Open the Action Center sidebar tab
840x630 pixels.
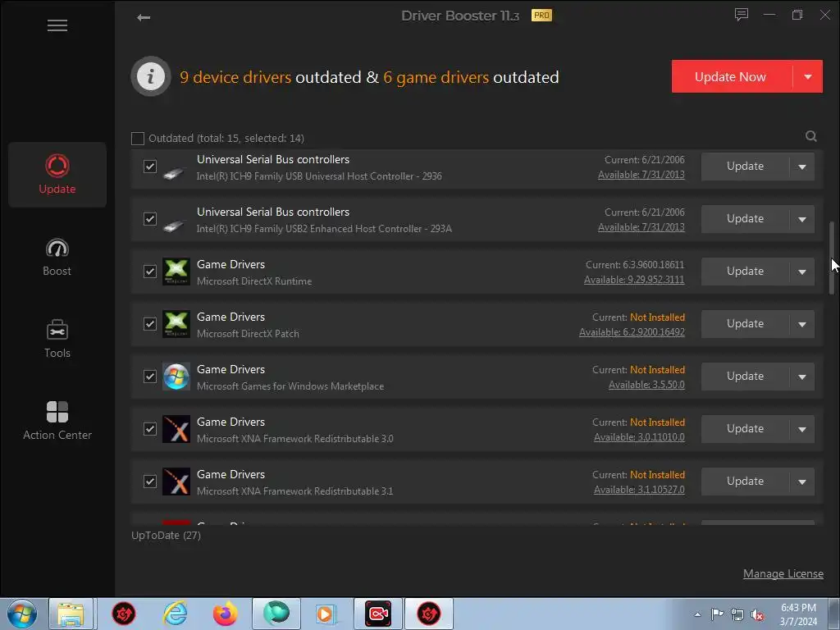57,421
